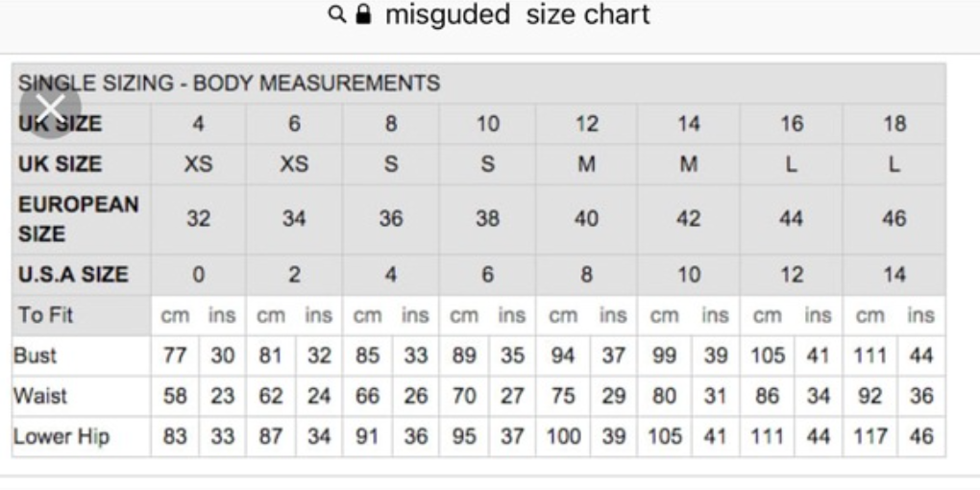
Task: Click UK size 18 cell
Action: tap(894, 124)
